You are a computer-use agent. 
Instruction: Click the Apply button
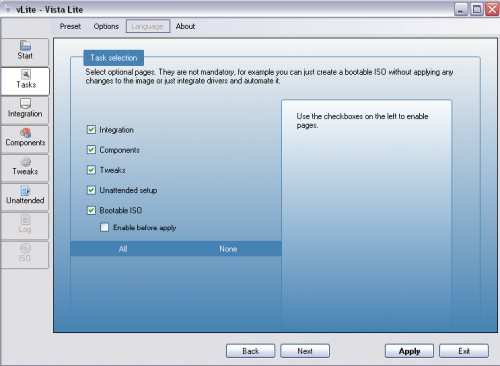(x=409, y=351)
